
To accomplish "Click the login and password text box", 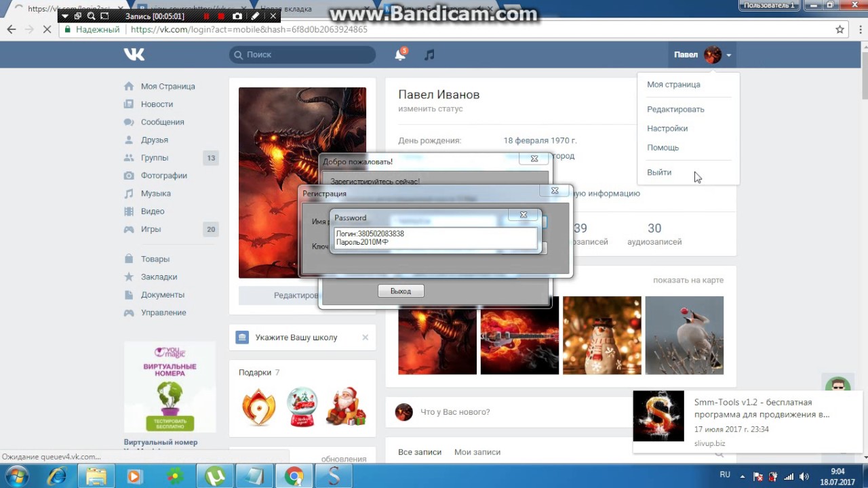I will 435,239.
